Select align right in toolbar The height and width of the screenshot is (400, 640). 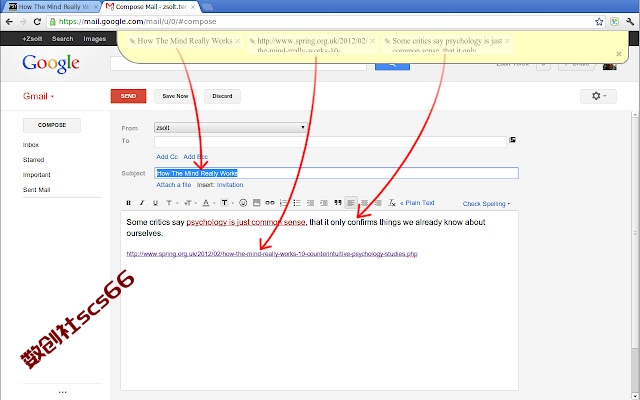pos(378,203)
